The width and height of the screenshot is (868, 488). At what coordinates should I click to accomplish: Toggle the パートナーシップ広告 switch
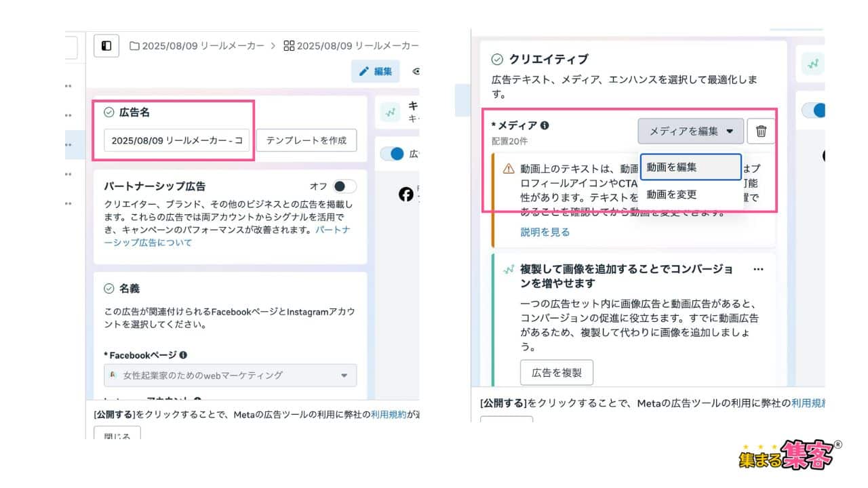[x=344, y=186]
